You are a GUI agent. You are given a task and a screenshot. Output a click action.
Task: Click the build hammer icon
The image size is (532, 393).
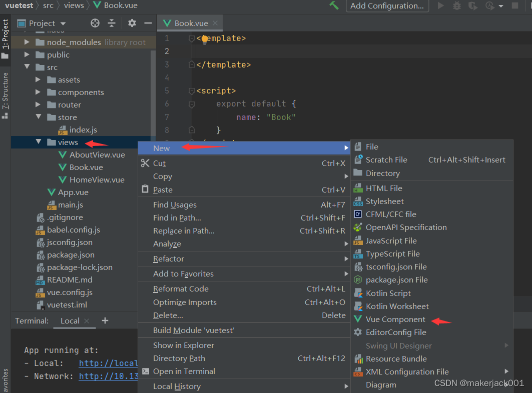pyautogui.click(x=334, y=5)
